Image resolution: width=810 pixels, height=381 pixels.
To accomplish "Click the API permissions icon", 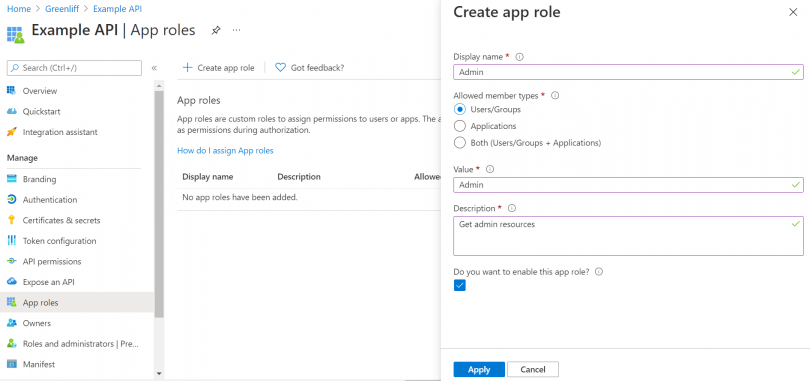I will [11, 262].
